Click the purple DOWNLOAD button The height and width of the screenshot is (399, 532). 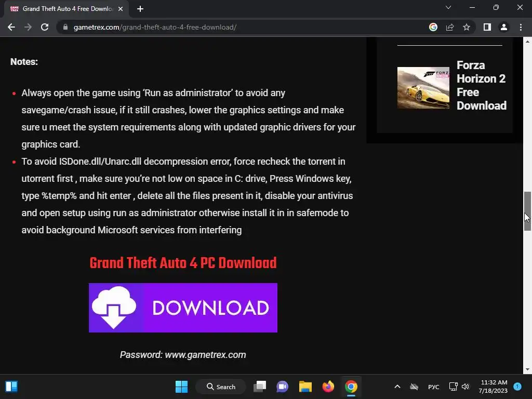click(x=183, y=308)
